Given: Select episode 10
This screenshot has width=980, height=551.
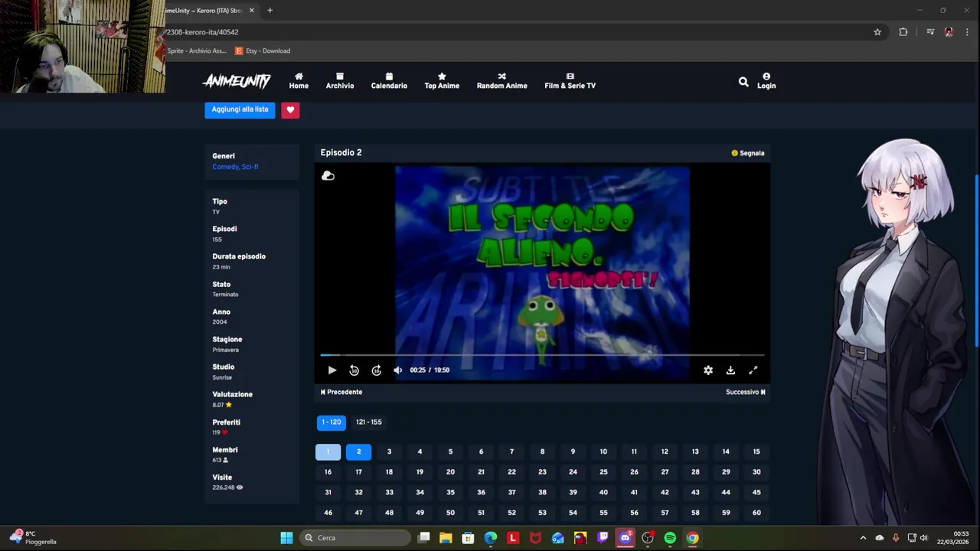Looking at the screenshot, I should 603,452.
